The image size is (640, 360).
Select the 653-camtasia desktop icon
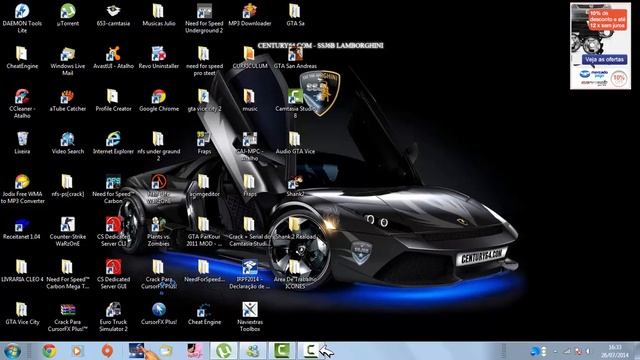click(113, 15)
